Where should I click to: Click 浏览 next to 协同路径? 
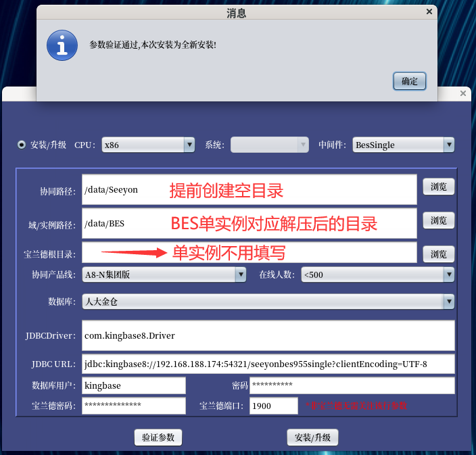(x=438, y=187)
